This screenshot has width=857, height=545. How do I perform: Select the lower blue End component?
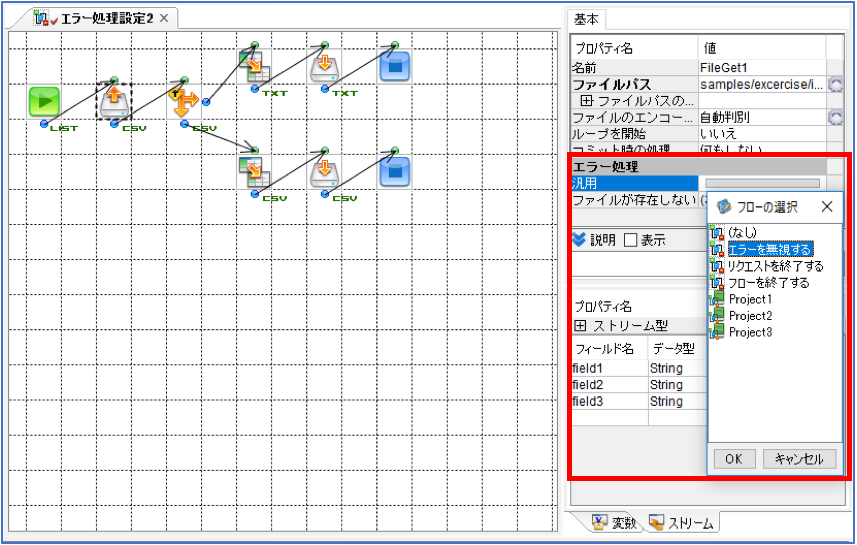(394, 172)
